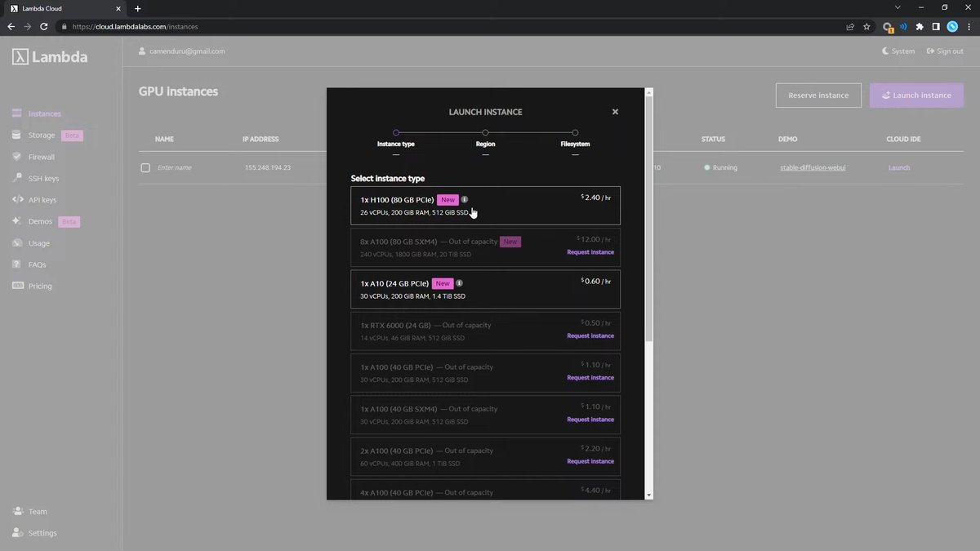980x551 pixels.
Task: Click the API keys code icon
Action: tap(17, 199)
